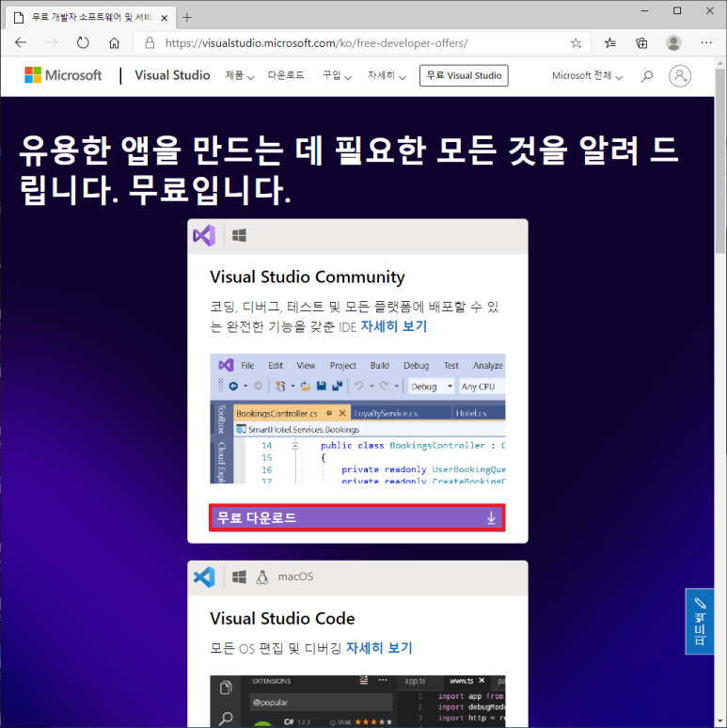The height and width of the screenshot is (728, 727).
Task: Click the Visual Studio Community heading
Action: pyautogui.click(x=308, y=277)
